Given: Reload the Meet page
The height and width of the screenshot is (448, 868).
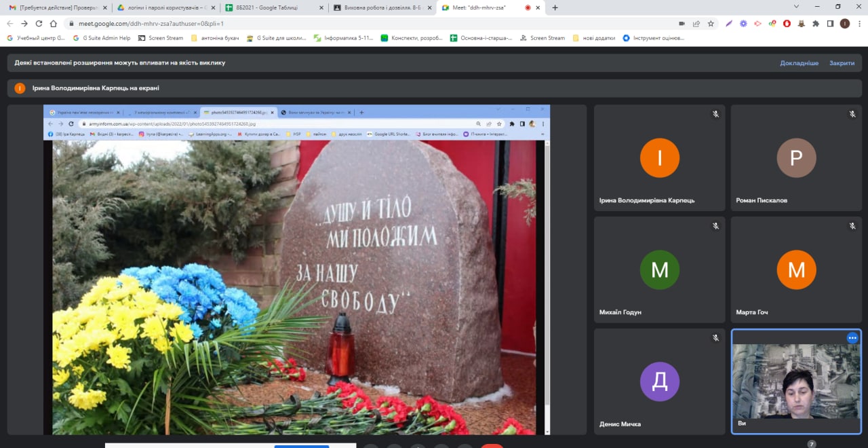Looking at the screenshot, I should 39,23.
